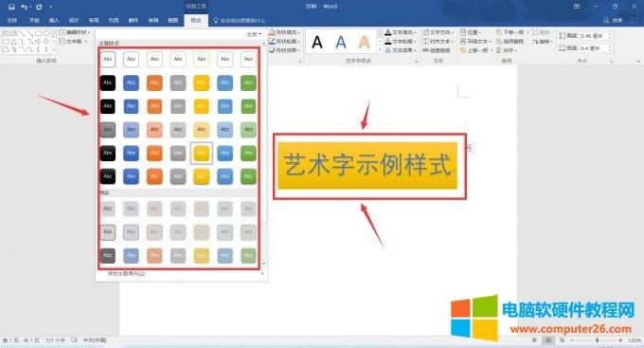Expand the Text Direction (文字方向) dropdown
Image resolution: width=644 pixels, height=348 pixels.
pyautogui.click(x=438, y=32)
